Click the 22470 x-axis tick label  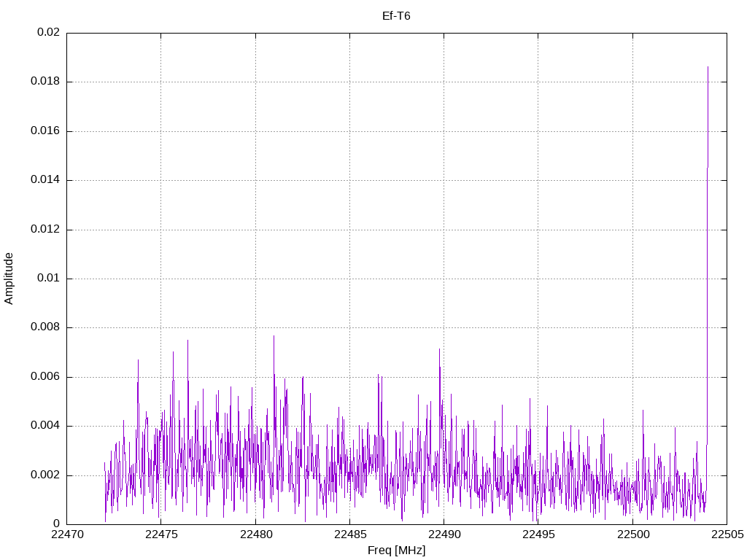pyautogui.click(x=67, y=534)
